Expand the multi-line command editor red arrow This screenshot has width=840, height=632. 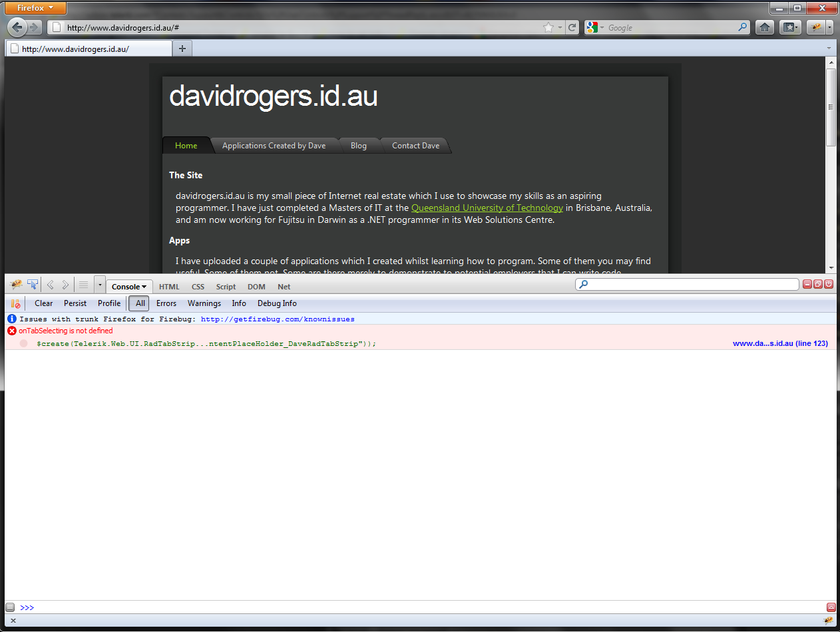(x=831, y=607)
